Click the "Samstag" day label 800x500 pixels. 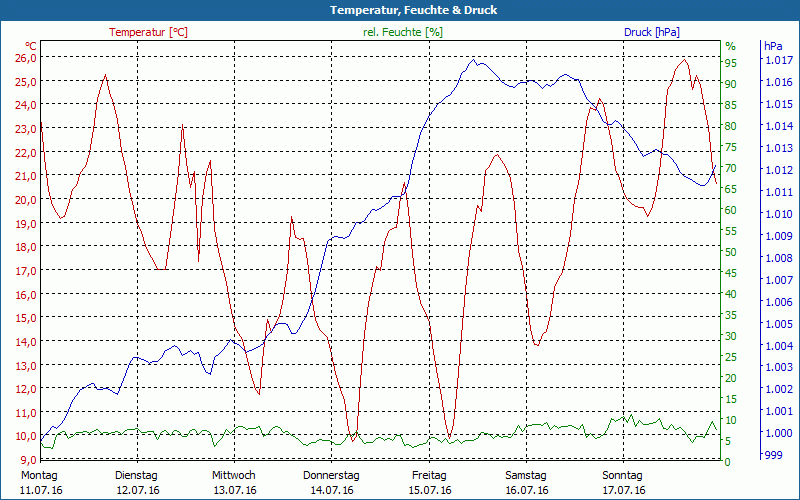[x=526, y=475]
